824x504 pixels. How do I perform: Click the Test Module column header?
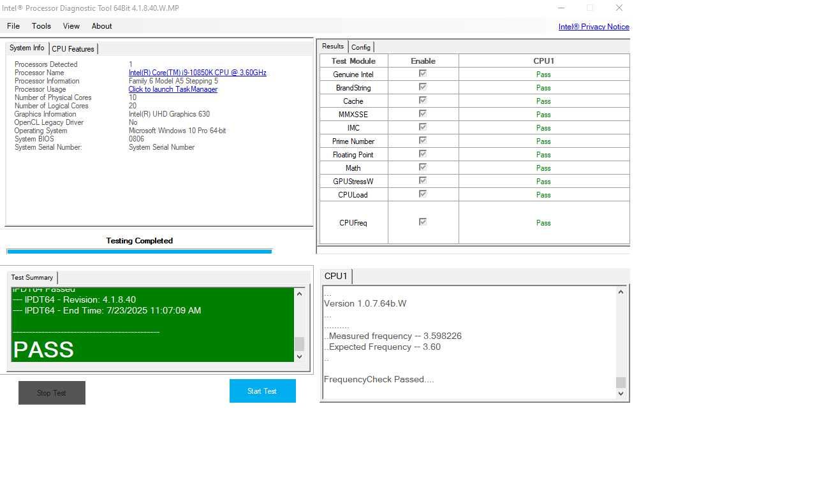pyautogui.click(x=353, y=61)
